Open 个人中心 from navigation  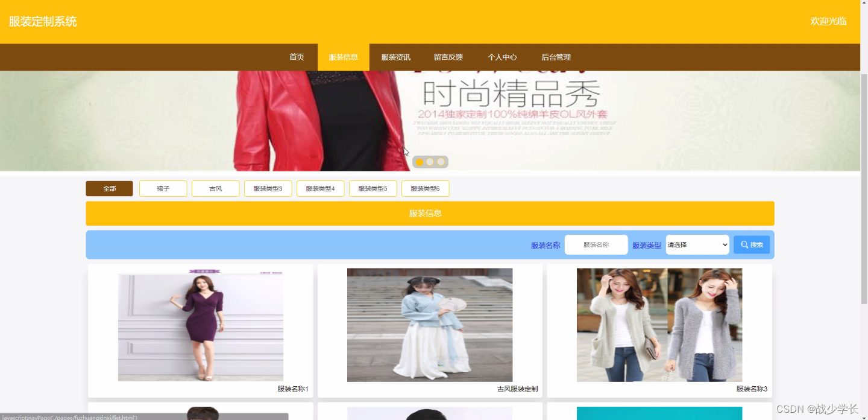tap(502, 57)
